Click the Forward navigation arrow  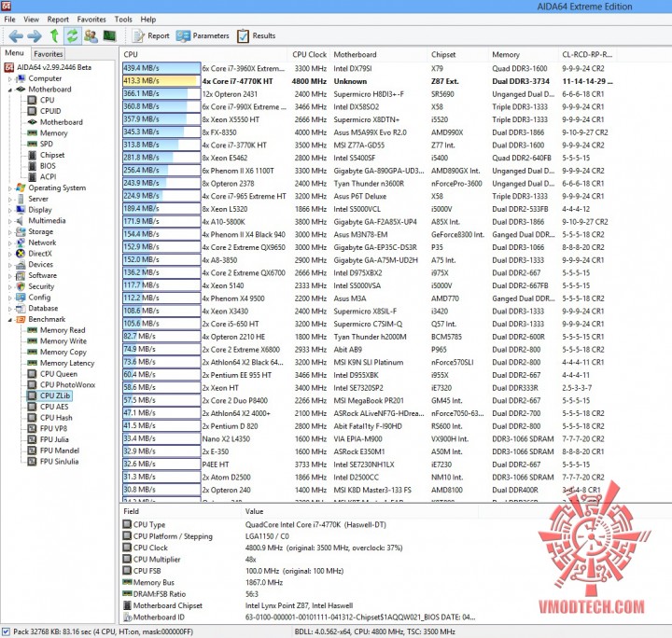(x=35, y=36)
